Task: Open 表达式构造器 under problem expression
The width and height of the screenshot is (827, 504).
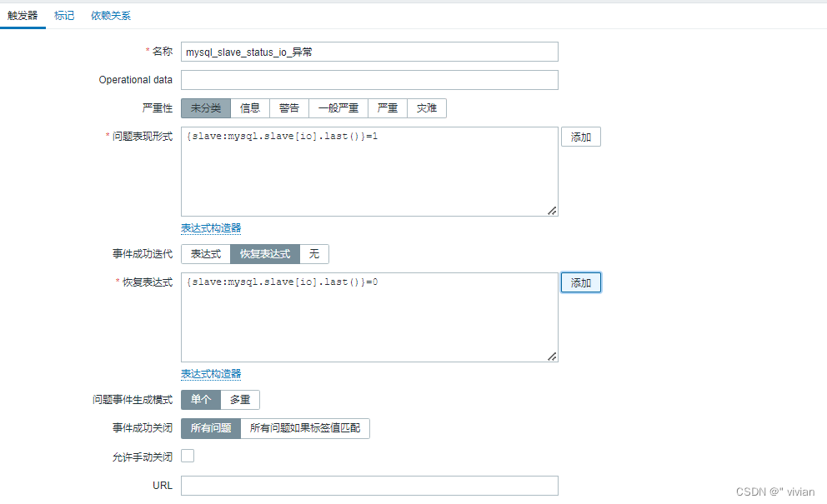Action: [x=211, y=228]
